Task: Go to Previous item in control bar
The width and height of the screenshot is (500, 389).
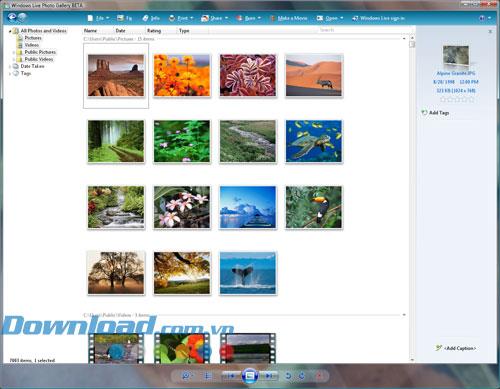Action: 231,376
